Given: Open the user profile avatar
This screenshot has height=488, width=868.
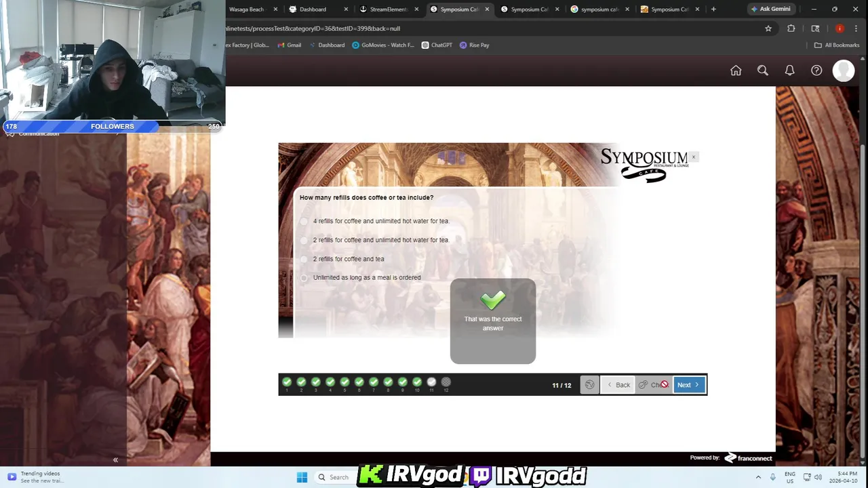Looking at the screenshot, I should tap(844, 70).
